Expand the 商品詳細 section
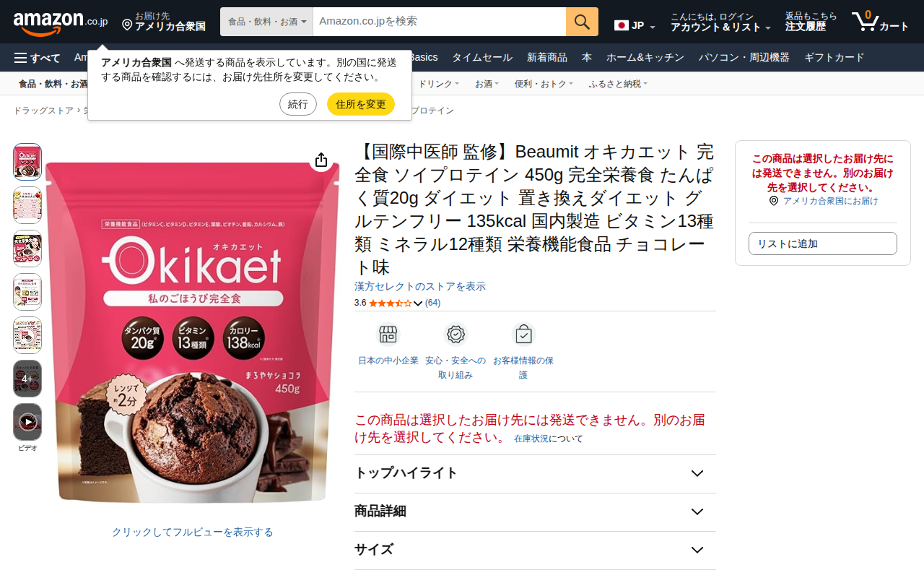Image resolution: width=924 pixels, height=578 pixels. 535,512
